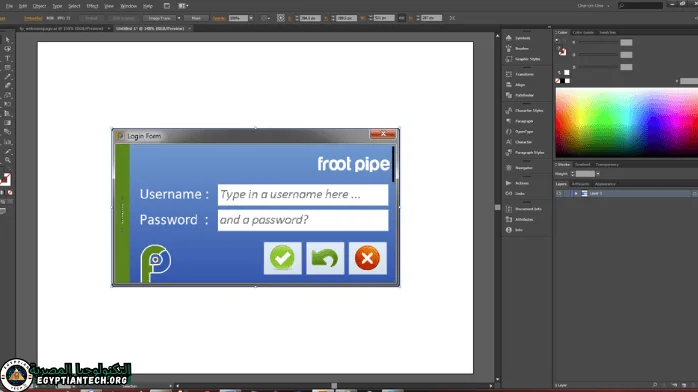Select the Type tool
The height and width of the screenshot is (392, 698).
[x=8, y=58]
